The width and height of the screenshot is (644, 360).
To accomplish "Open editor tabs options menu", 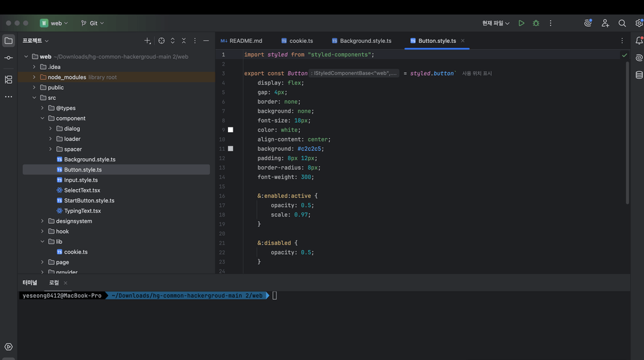I will pyautogui.click(x=622, y=41).
